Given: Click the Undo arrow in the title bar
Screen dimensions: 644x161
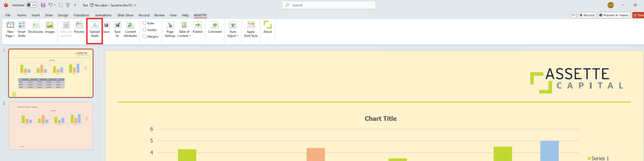Looking at the screenshot, I should pos(50,5).
